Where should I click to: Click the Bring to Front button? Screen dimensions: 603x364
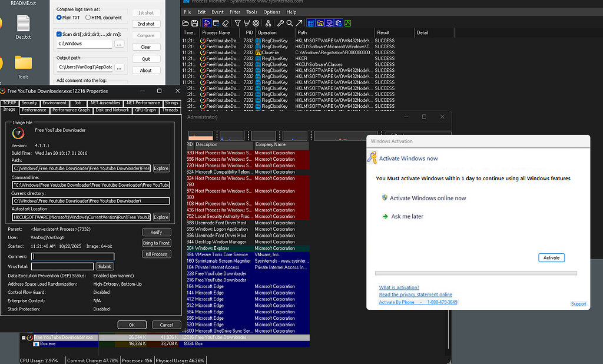click(x=156, y=243)
